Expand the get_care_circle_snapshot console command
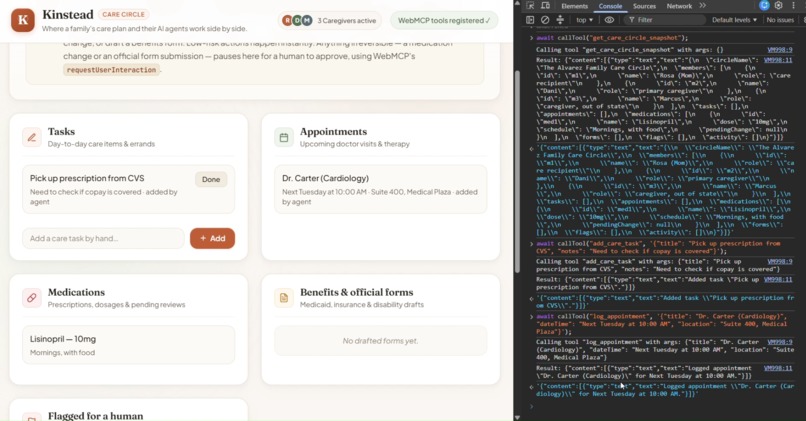Image resolution: width=806 pixels, height=421 pixels. [x=532, y=38]
